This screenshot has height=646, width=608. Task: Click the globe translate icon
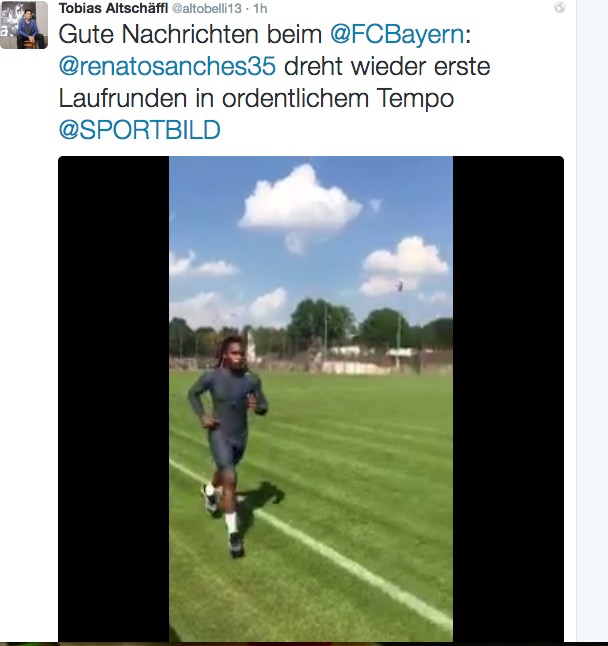click(x=559, y=7)
